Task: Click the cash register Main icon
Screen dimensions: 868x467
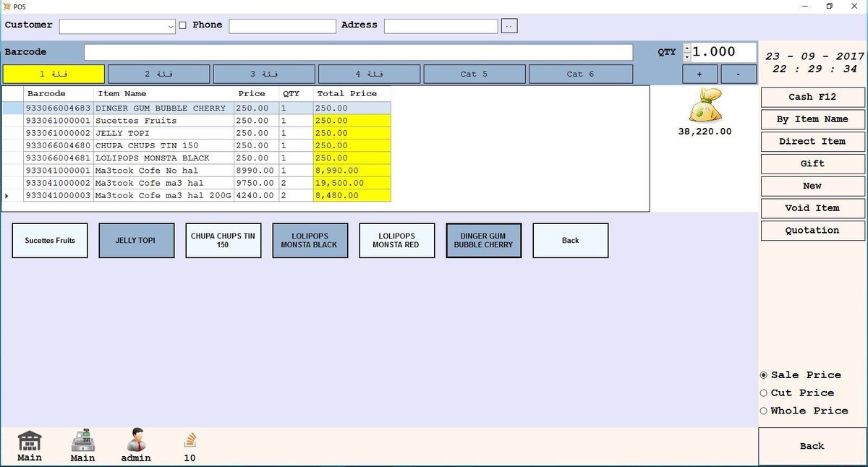Action: pos(83,440)
